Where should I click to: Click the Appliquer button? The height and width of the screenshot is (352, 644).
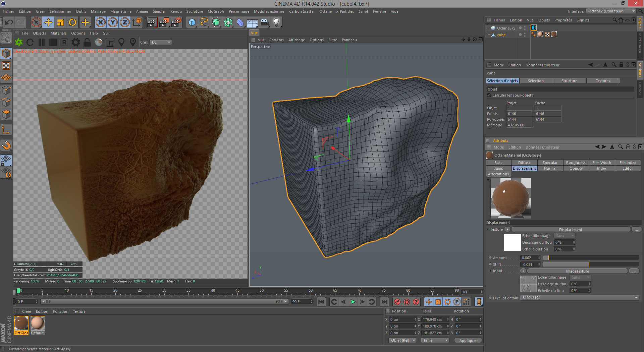468,340
